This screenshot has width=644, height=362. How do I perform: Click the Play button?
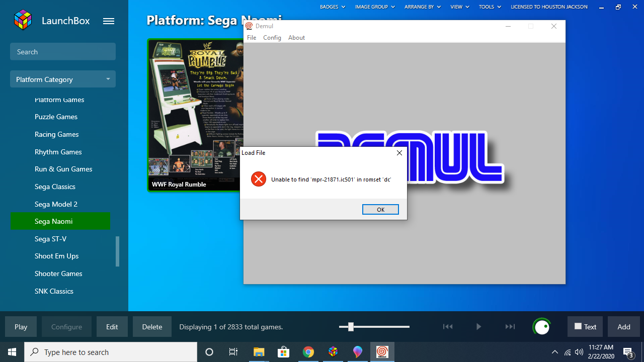(x=21, y=327)
